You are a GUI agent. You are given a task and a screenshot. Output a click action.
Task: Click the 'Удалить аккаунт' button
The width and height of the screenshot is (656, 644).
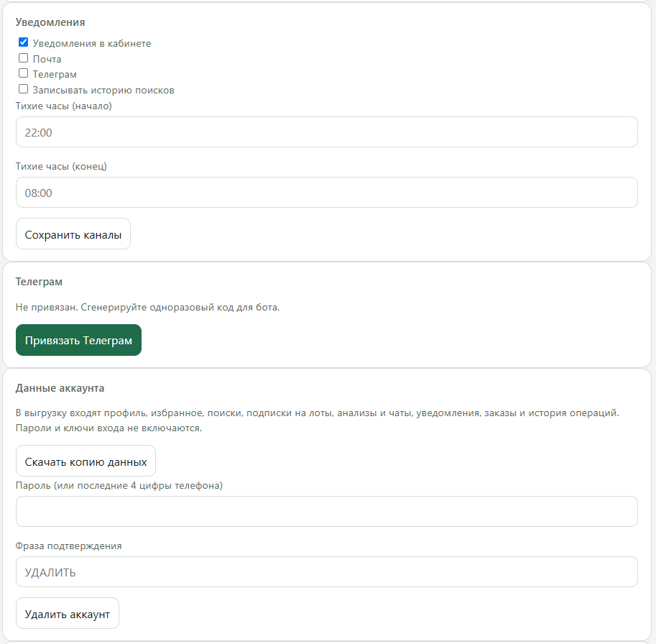(68, 613)
